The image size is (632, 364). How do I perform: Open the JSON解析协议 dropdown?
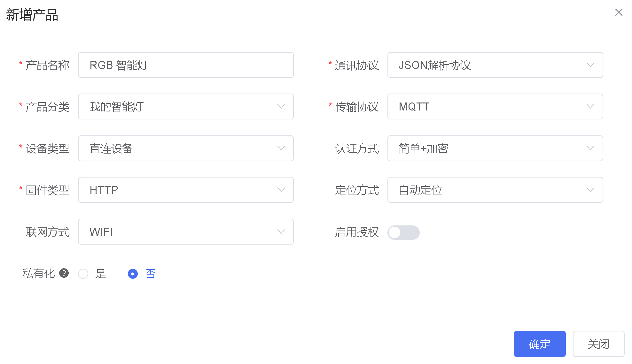coord(495,65)
